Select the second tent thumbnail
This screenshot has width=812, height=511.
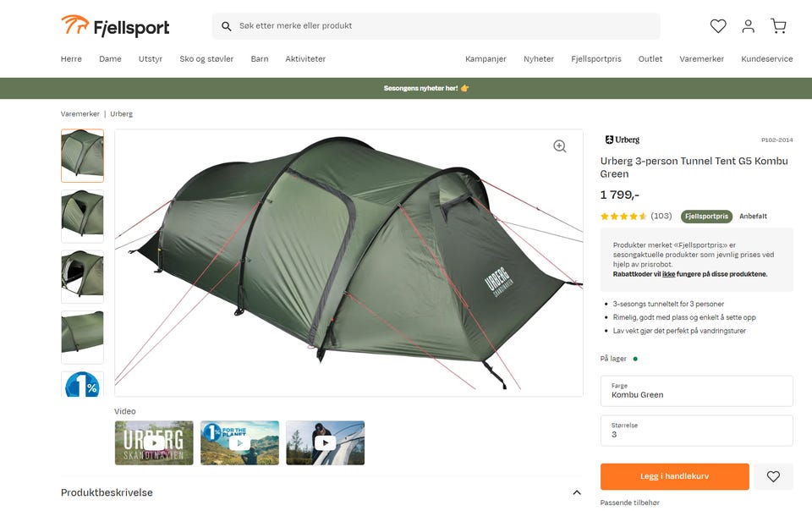coord(82,216)
